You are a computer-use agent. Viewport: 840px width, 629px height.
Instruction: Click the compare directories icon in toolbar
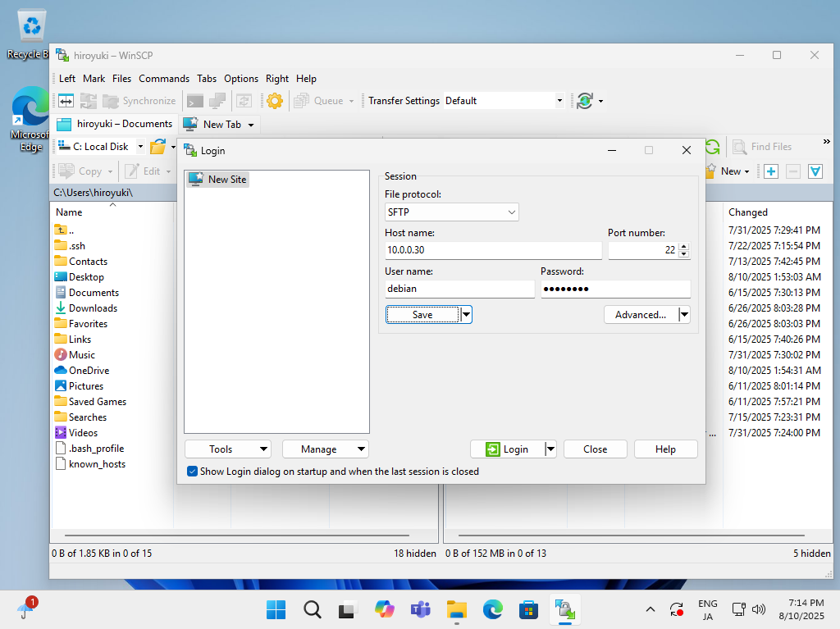66,101
